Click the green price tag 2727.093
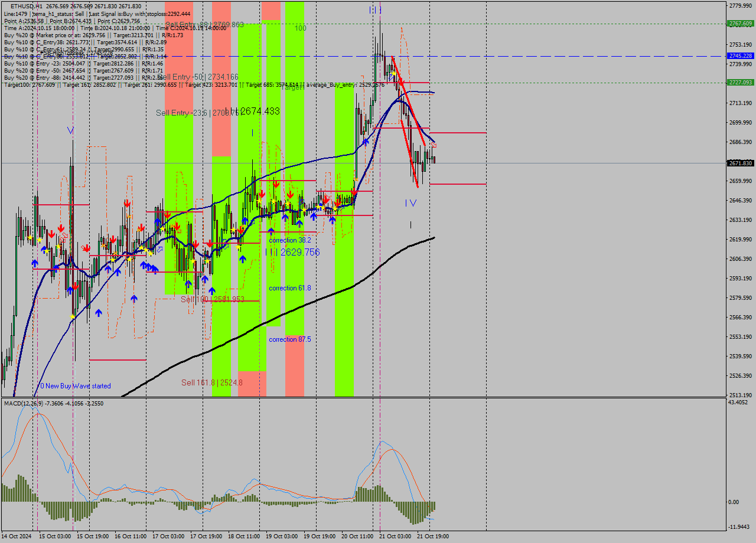The image size is (756, 543). pos(740,82)
